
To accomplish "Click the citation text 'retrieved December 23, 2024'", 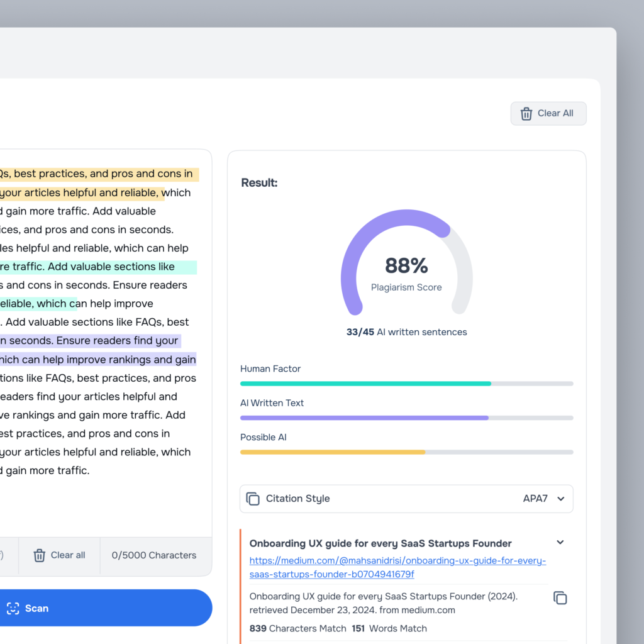I will click(x=313, y=610).
